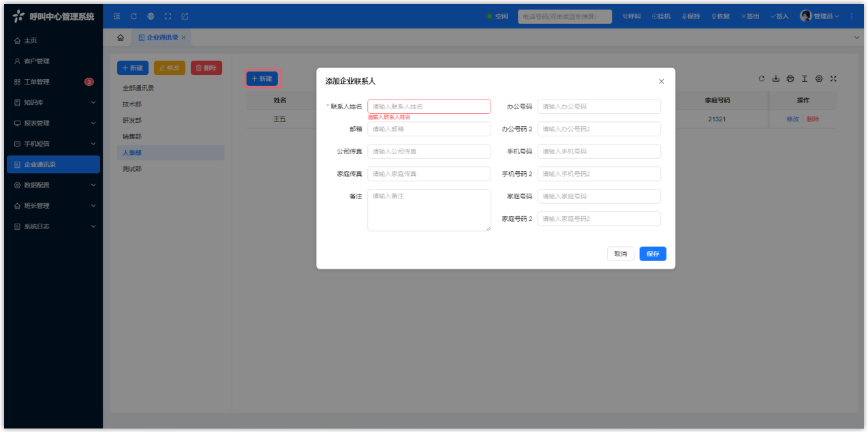Open the 管理员 user dropdown
Viewport: 868px width, 433px height.
click(820, 16)
